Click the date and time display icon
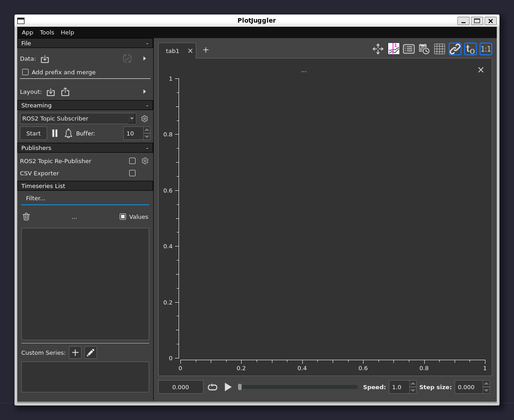This screenshot has width=514, height=420. tap(424, 49)
